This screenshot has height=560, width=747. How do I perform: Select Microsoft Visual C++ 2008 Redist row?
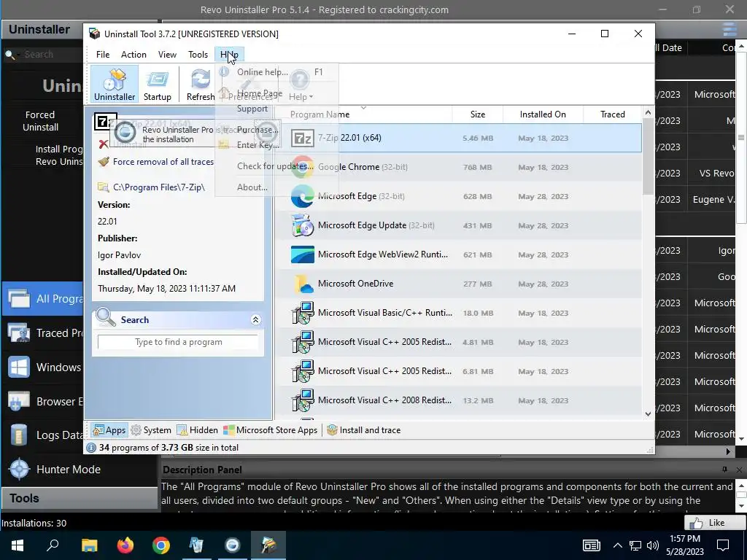[458, 400]
